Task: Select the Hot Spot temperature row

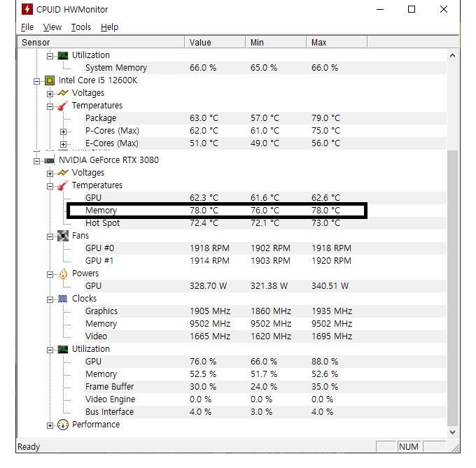Action: coord(265,223)
